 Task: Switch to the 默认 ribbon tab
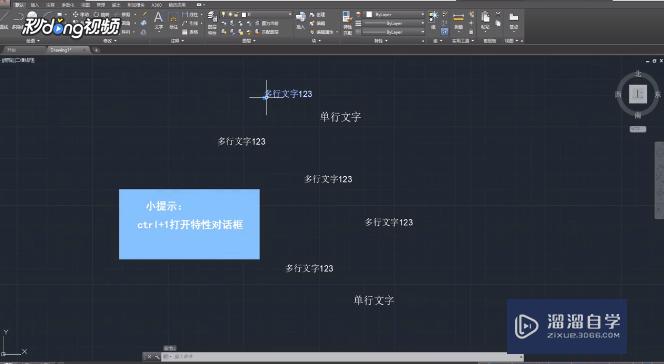(19, 5)
